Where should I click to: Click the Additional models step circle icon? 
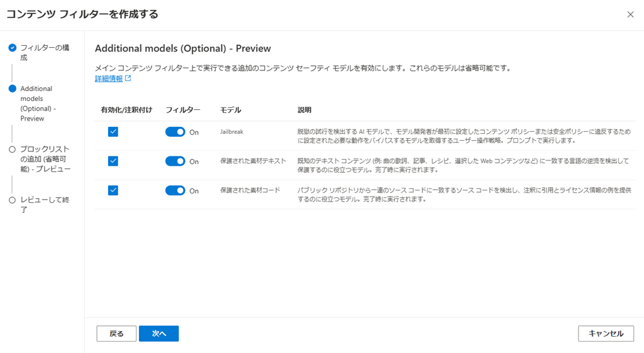(x=12, y=89)
